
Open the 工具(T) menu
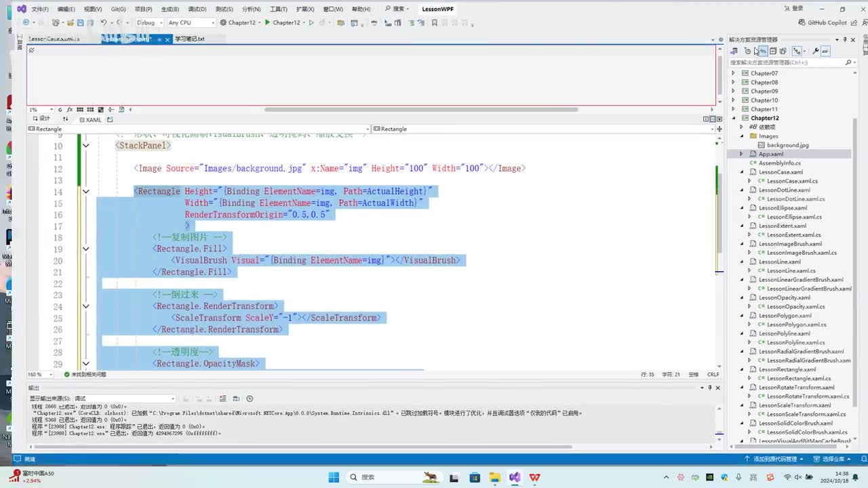click(279, 9)
